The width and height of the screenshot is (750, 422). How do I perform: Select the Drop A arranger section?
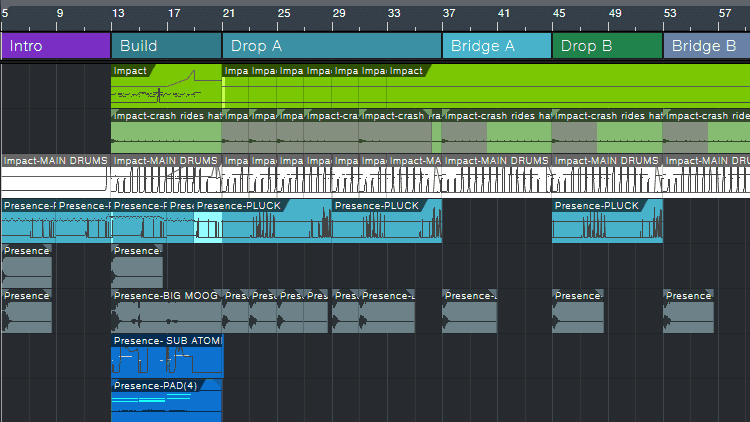(x=332, y=46)
